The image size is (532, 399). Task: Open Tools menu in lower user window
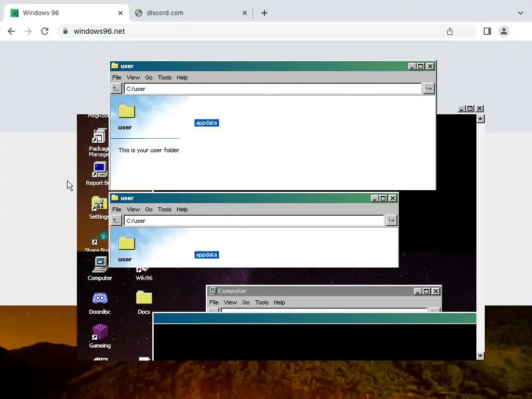pos(165,209)
